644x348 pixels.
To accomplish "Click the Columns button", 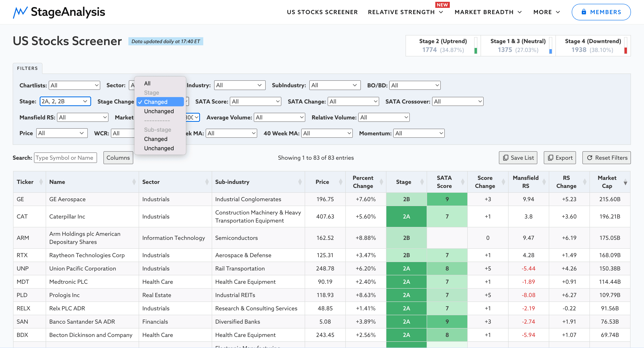I will (x=118, y=158).
